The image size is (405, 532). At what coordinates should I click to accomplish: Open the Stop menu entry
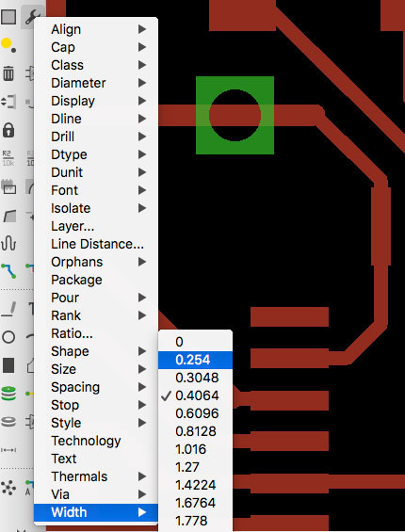click(96, 405)
